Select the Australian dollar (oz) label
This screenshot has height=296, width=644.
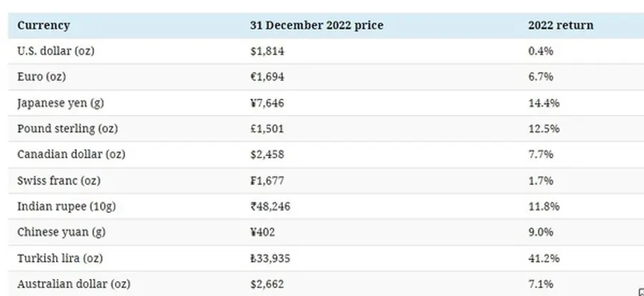click(x=74, y=284)
